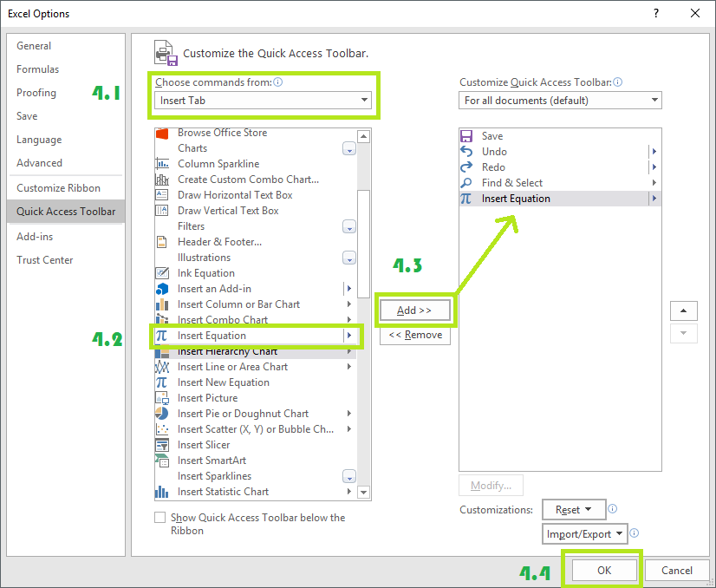716x588 pixels.
Task: Select the Insert New Equation pi icon
Action: point(161,382)
